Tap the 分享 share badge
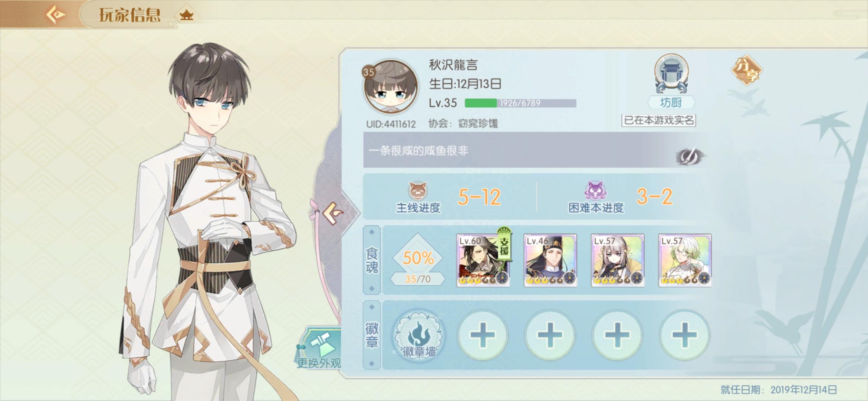 tap(746, 70)
